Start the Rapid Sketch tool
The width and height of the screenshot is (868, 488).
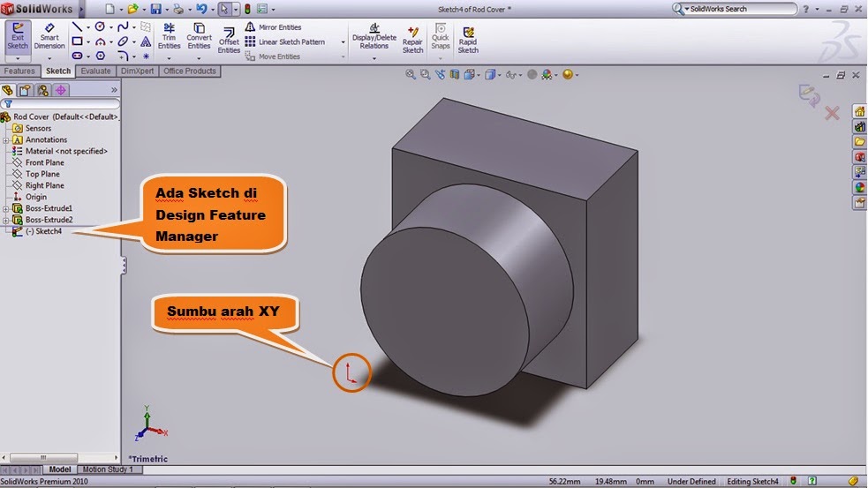pos(468,40)
